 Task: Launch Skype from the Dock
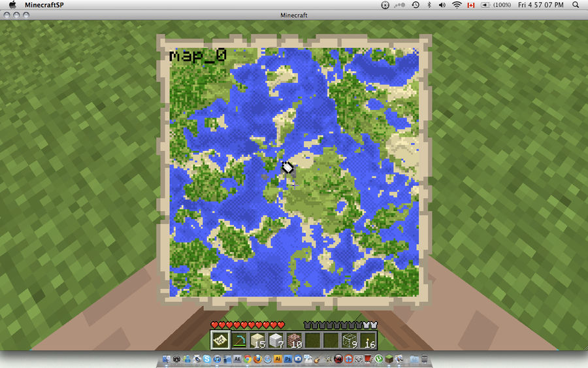(x=206, y=359)
